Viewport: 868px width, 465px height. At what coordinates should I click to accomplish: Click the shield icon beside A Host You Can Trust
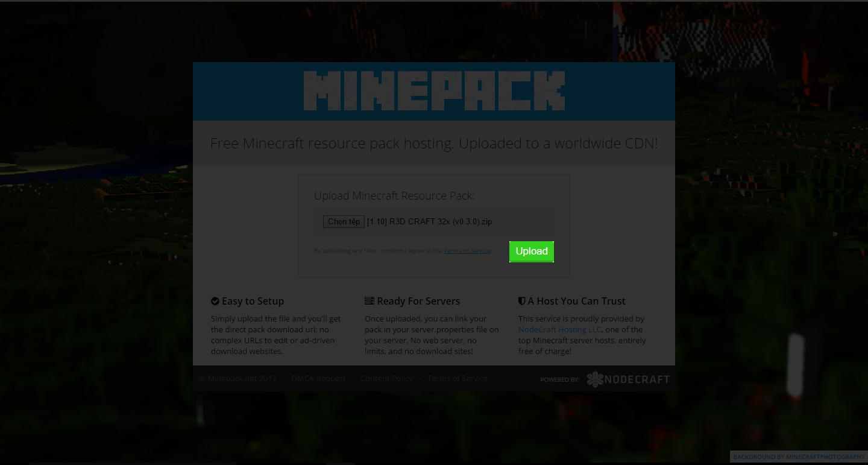coord(522,301)
